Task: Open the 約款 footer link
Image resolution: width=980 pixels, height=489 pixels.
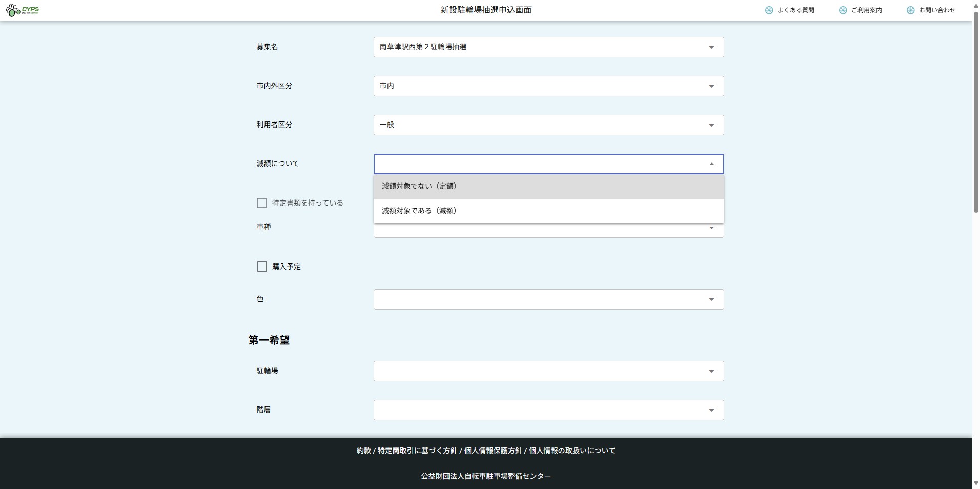Action: [363, 451]
